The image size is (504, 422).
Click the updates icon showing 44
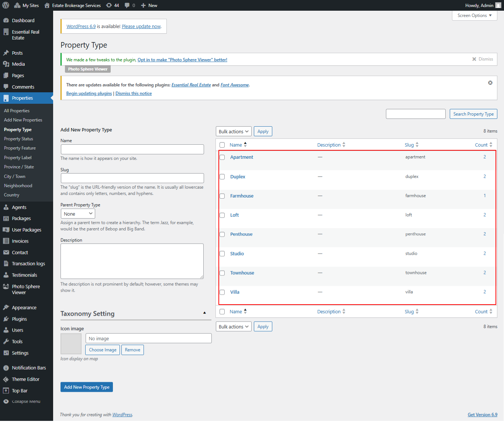[109, 5]
